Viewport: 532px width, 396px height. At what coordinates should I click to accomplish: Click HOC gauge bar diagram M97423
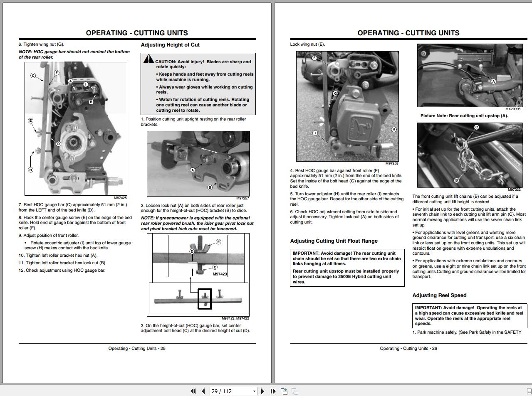(x=198, y=274)
